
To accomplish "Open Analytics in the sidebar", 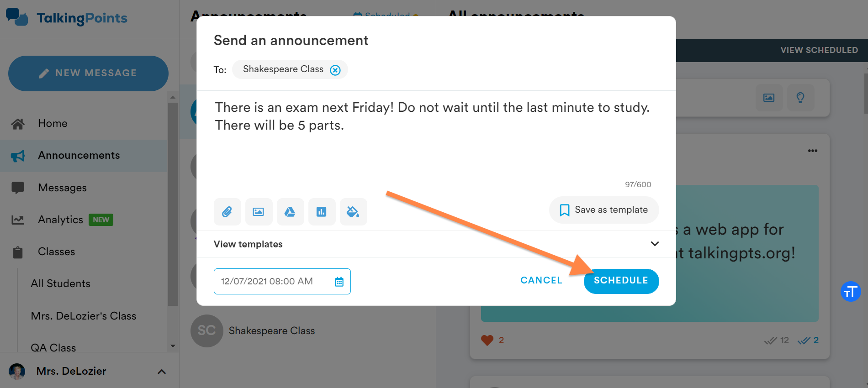I will click(60, 220).
